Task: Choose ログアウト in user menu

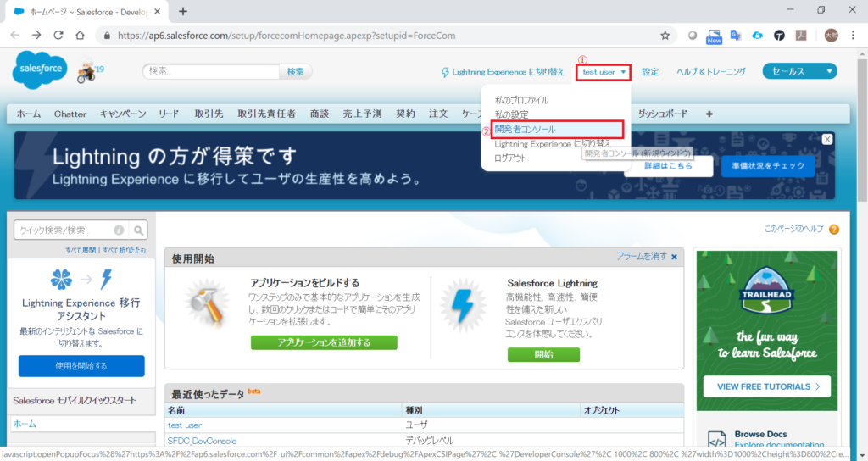Action: click(x=510, y=158)
